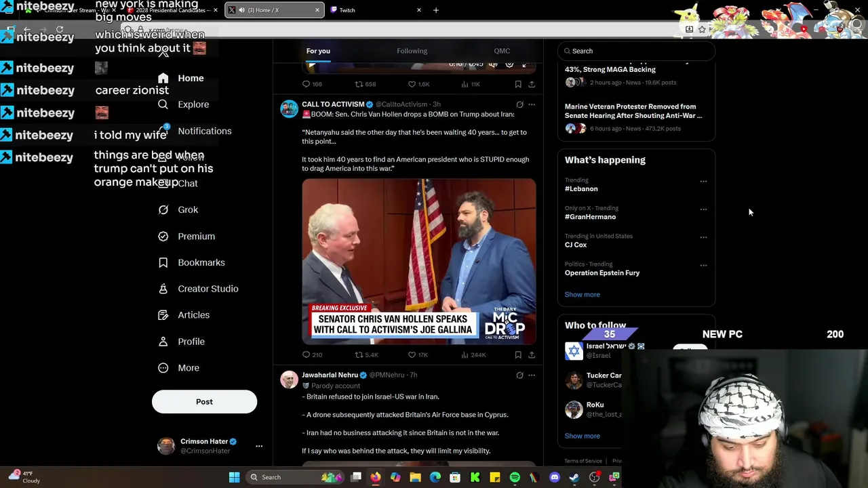Switch to the Following tab
The image size is (868, 488).
[412, 51]
